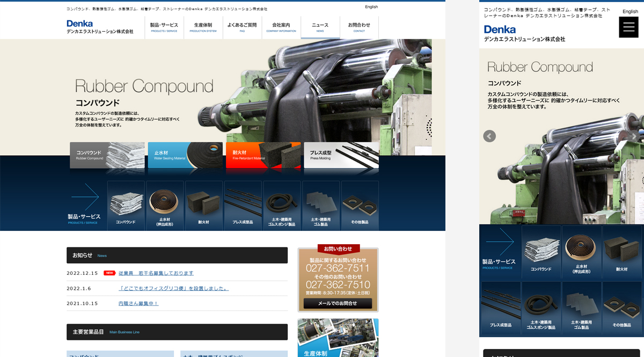Switch to English in desktop header

tap(371, 7)
